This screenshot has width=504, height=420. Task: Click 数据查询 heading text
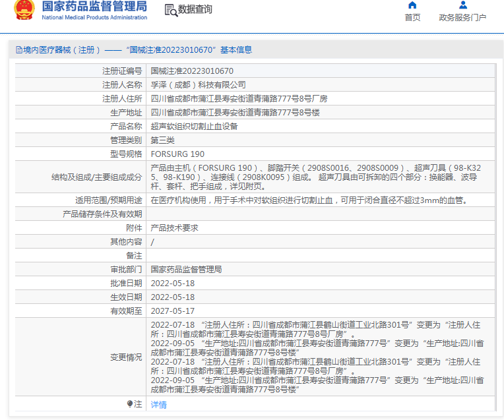pos(195,9)
